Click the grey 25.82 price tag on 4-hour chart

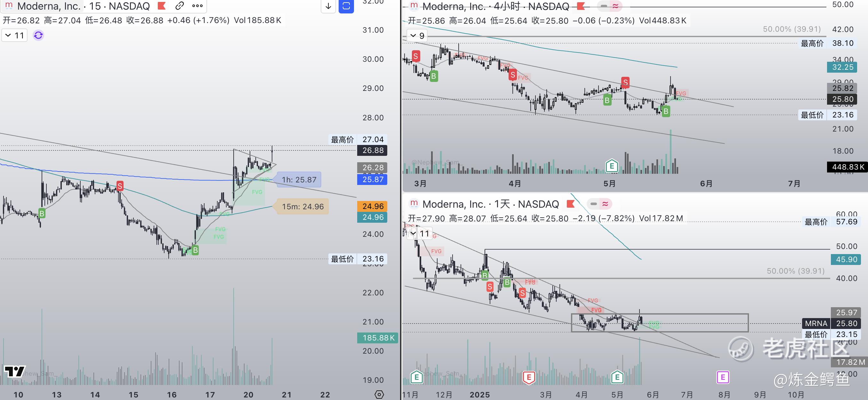coord(843,88)
